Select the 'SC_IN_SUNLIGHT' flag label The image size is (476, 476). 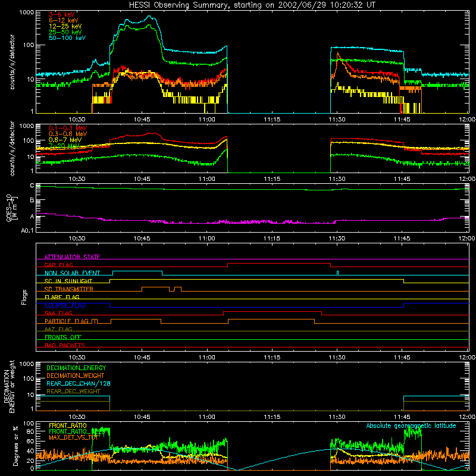coord(68,281)
